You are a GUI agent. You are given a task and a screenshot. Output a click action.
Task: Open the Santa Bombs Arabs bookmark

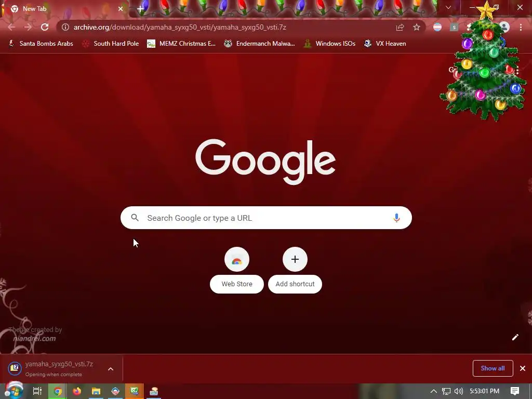point(41,44)
